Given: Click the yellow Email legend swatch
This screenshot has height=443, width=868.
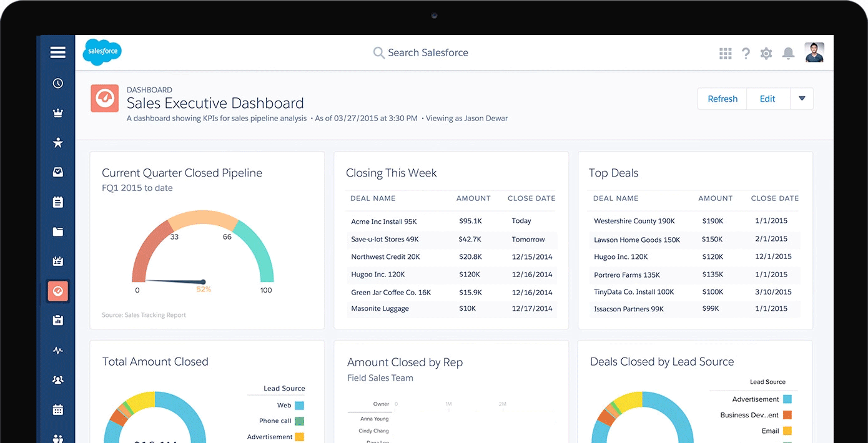Looking at the screenshot, I should click(787, 431).
